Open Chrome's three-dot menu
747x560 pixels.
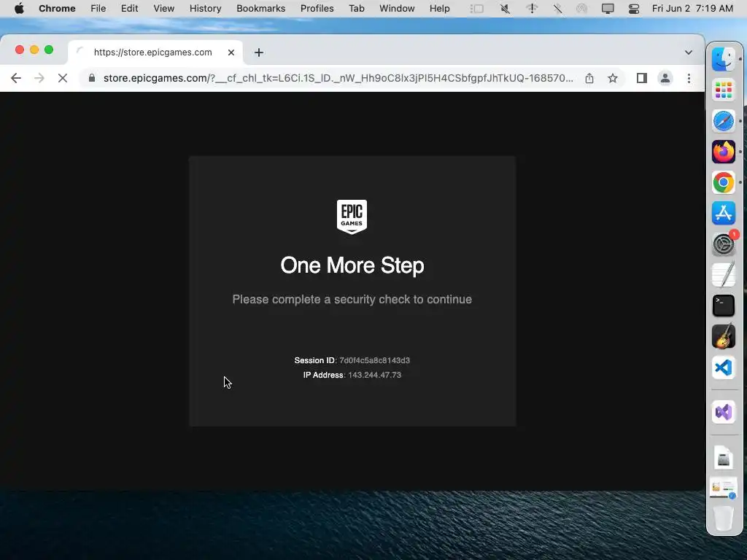(689, 78)
